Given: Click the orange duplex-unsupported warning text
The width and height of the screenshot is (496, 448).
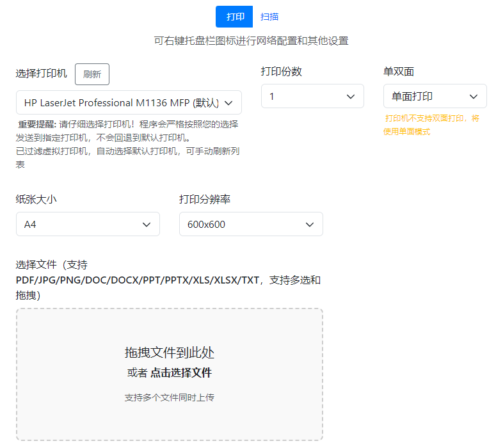Looking at the screenshot, I should pos(431,125).
